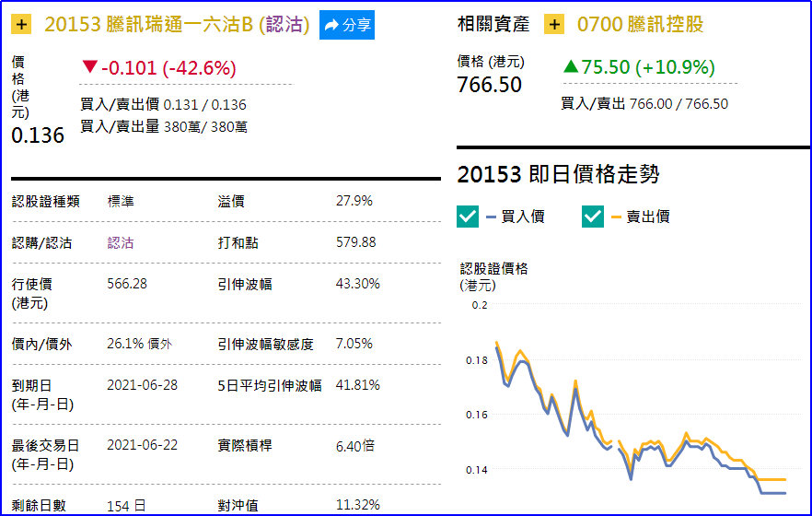Open 20153 騰訊瑞通一六沽B warrant title
Viewport: 812px width, 516px height.
[x=177, y=24]
